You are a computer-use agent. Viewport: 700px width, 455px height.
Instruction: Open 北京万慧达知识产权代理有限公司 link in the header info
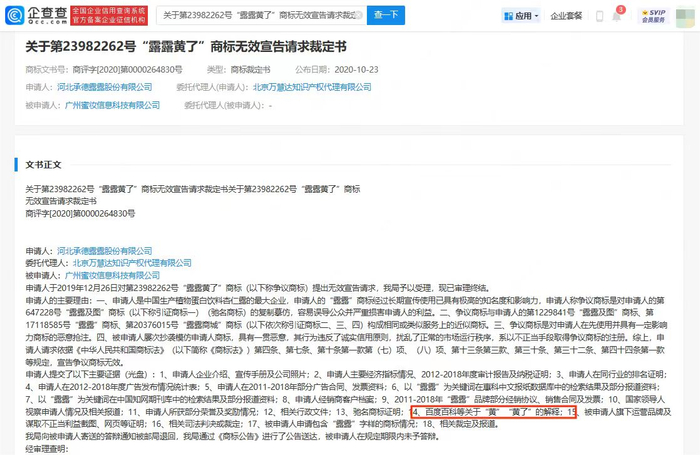click(312, 87)
